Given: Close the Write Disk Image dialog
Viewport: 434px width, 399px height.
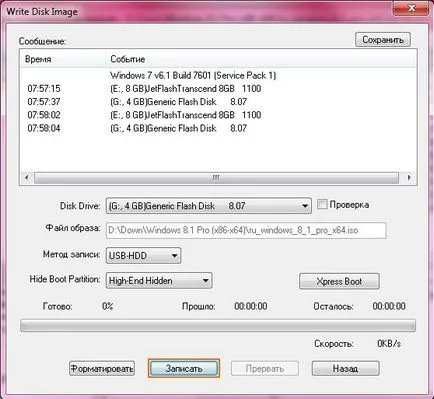Looking at the screenshot, I should (x=411, y=7).
